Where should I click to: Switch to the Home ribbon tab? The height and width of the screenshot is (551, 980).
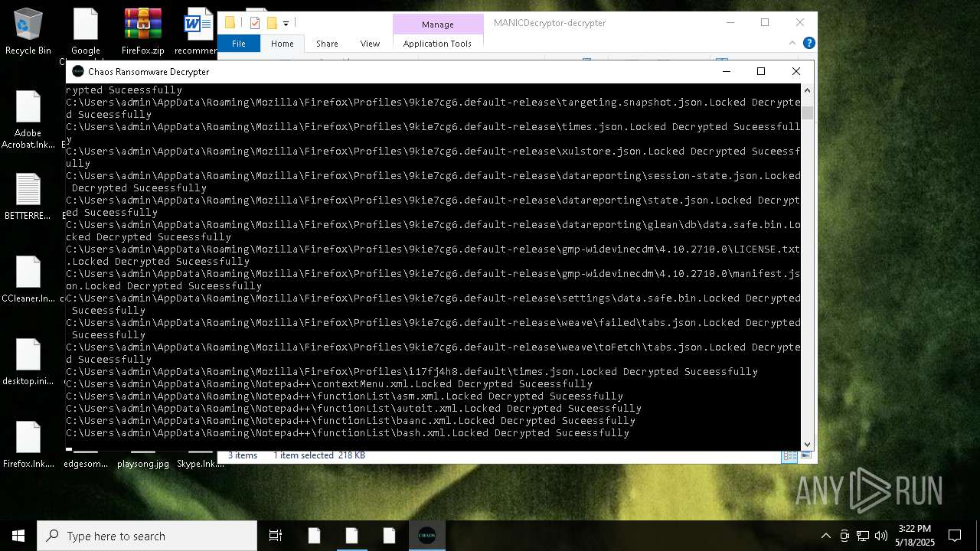click(282, 44)
